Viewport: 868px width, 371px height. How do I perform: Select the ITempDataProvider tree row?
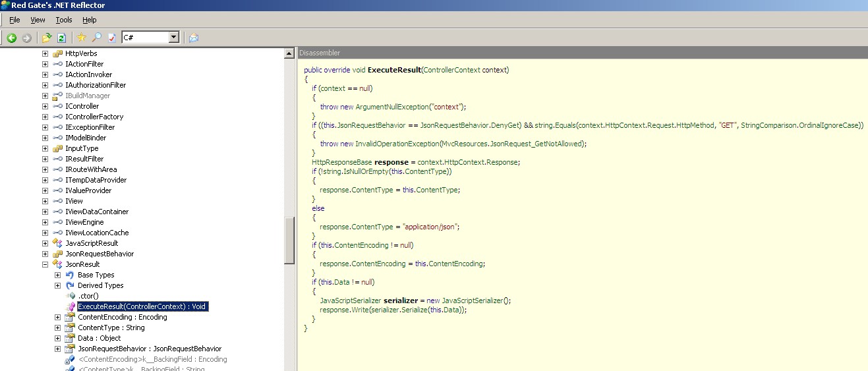[x=96, y=180]
